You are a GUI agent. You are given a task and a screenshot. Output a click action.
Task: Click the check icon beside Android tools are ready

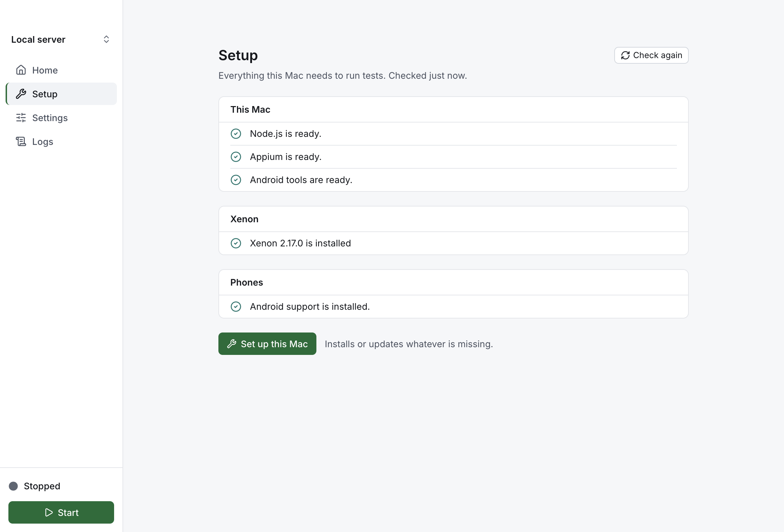tap(236, 180)
